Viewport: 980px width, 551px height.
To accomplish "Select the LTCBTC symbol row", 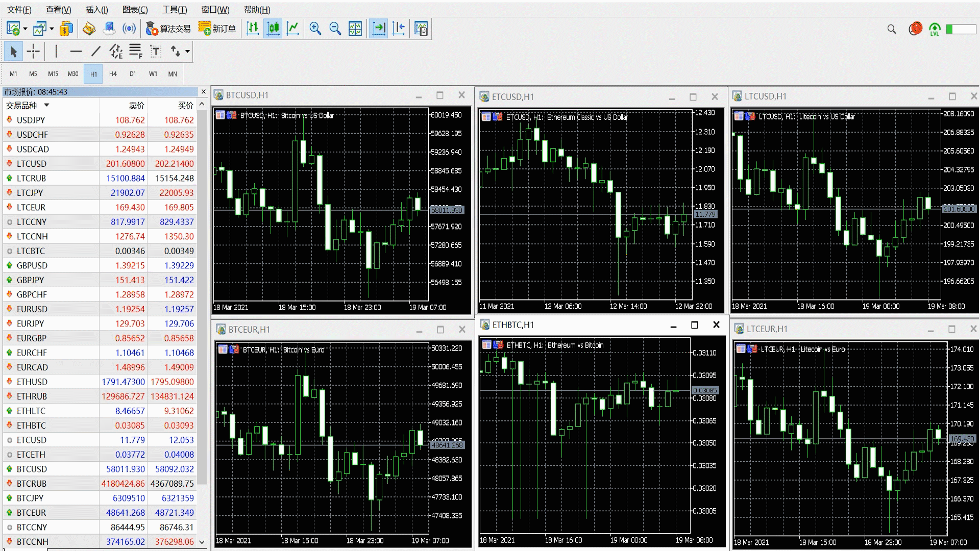I will click(x=100, y=251).
